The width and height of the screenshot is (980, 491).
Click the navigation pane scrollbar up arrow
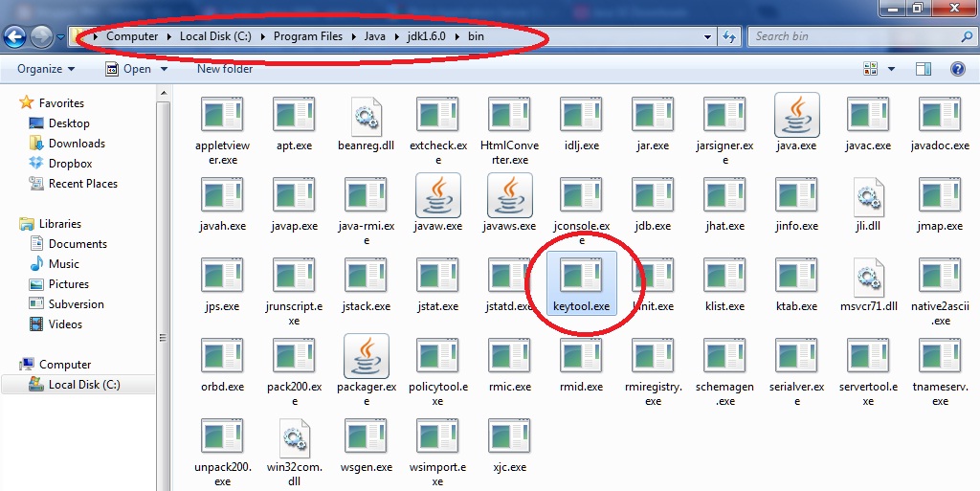[163, 94]
